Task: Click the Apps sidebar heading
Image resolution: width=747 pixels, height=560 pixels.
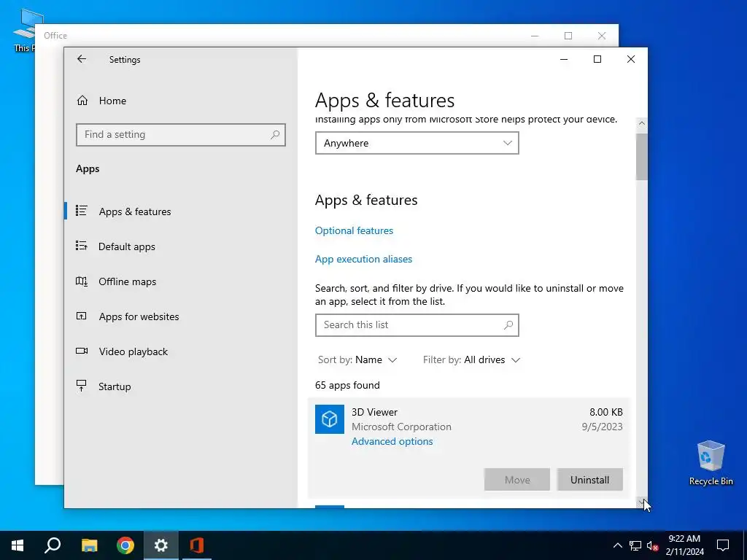Action: [88, 168]
